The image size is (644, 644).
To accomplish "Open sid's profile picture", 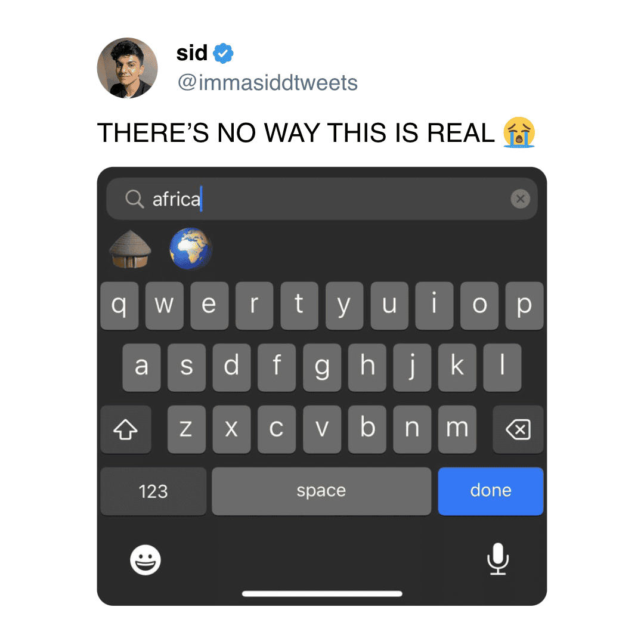I will (128, 68).
